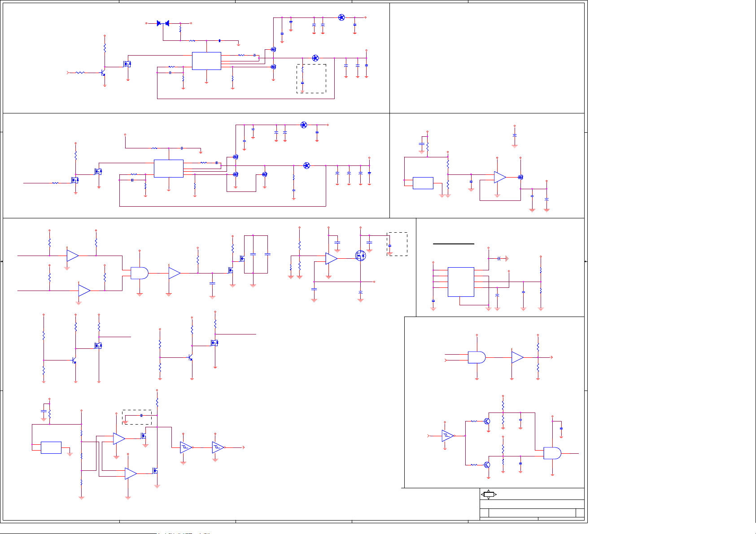The width and height of the screenshot is (756, 534).
Task: Click the dashed snubber box in the top circuit
Action: pyautogui.click(x=311, y=78)
